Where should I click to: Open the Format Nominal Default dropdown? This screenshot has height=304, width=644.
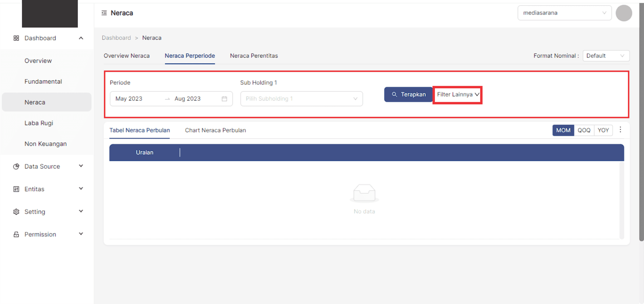tap(605, 56)
